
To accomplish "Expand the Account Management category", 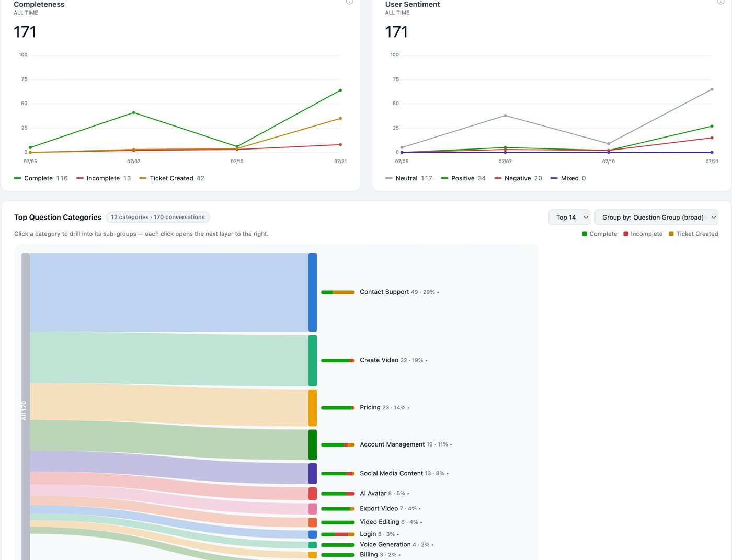I will tap(406, 444).
